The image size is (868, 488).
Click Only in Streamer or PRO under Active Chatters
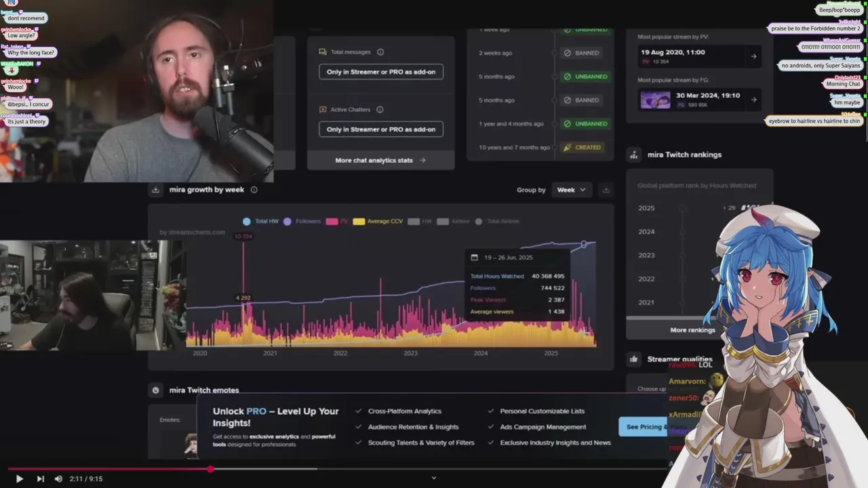pyautogui.click(x=381, y=129)
